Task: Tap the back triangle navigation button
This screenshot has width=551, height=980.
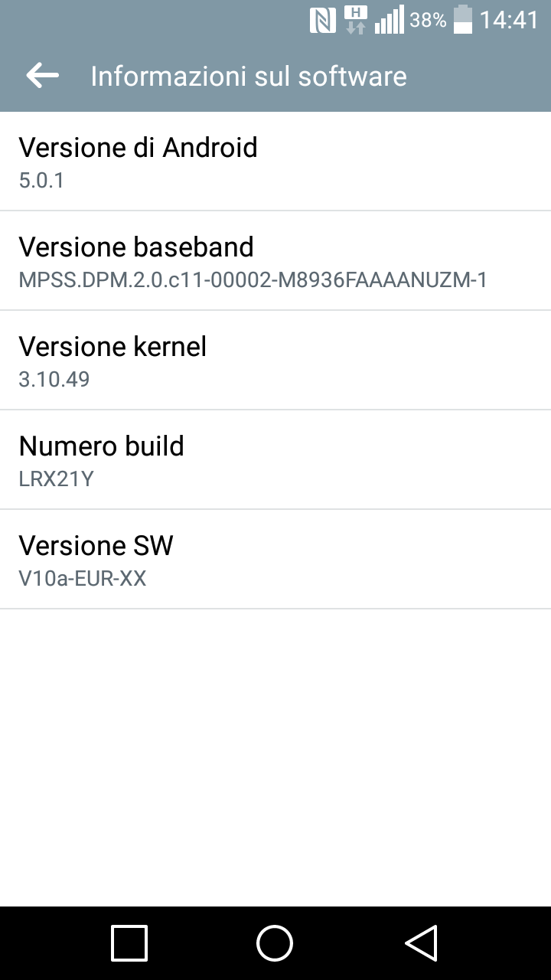Action: point(421,942)
